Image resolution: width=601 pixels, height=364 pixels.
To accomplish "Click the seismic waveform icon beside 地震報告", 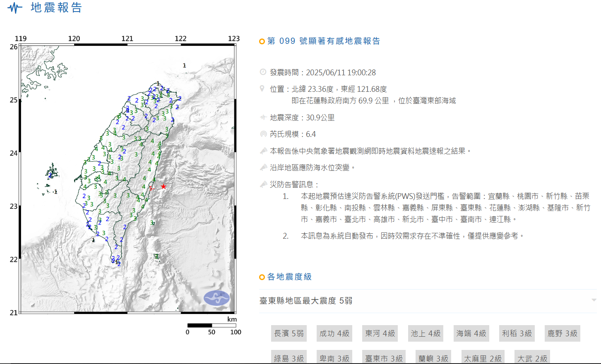I will [15, 7].
